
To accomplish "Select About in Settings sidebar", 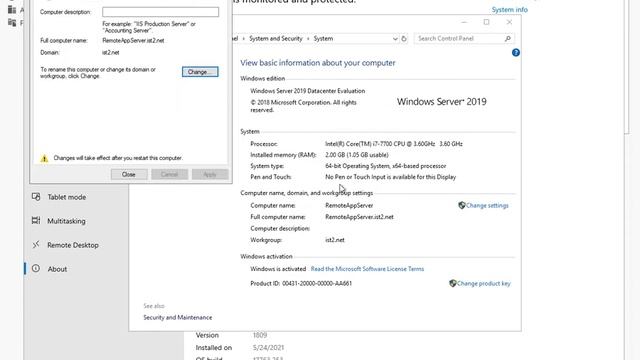I will [57, 269].
